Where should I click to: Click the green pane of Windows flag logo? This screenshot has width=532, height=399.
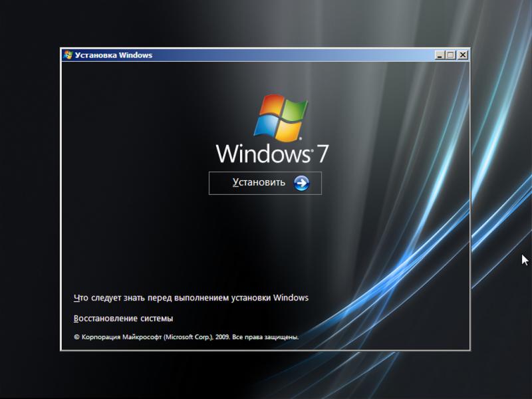pos(294,111)
